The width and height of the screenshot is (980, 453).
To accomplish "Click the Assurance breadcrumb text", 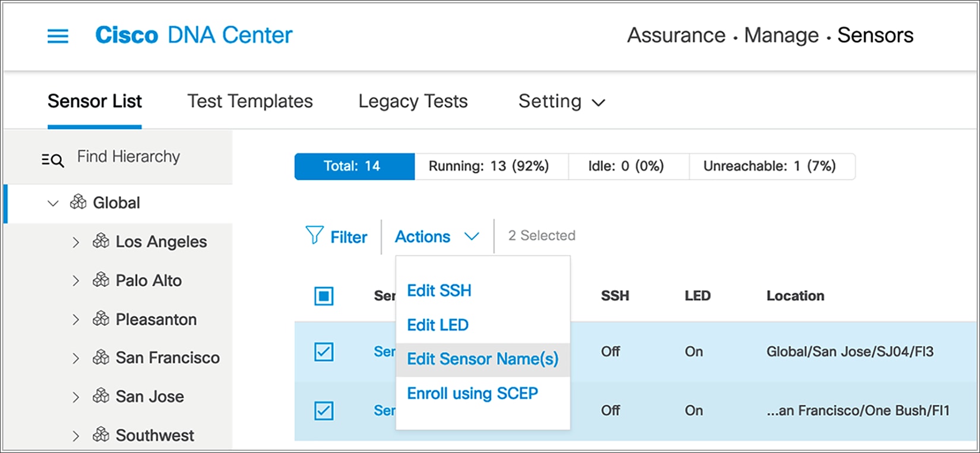I will [676, 36].
